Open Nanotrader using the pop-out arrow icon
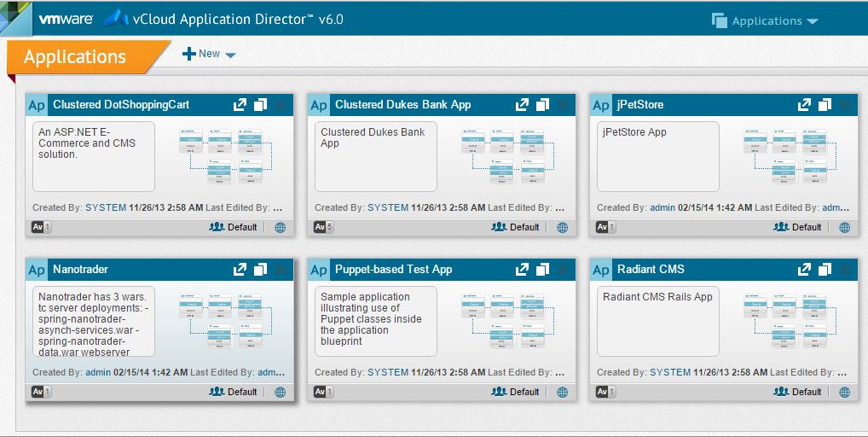Viewport: 868px width, 437px height. pos(240,269)
